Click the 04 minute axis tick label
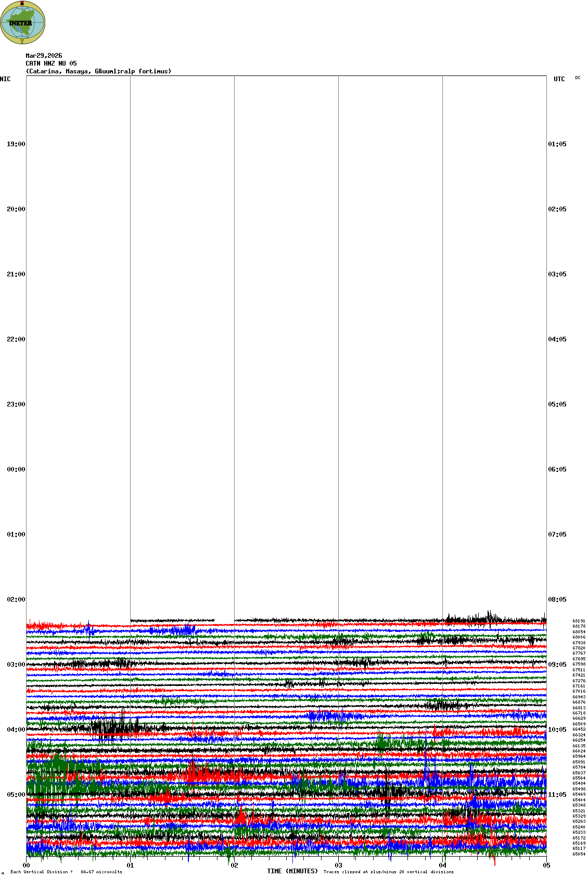This screenshot has width=588, height=879. point(442,865)
